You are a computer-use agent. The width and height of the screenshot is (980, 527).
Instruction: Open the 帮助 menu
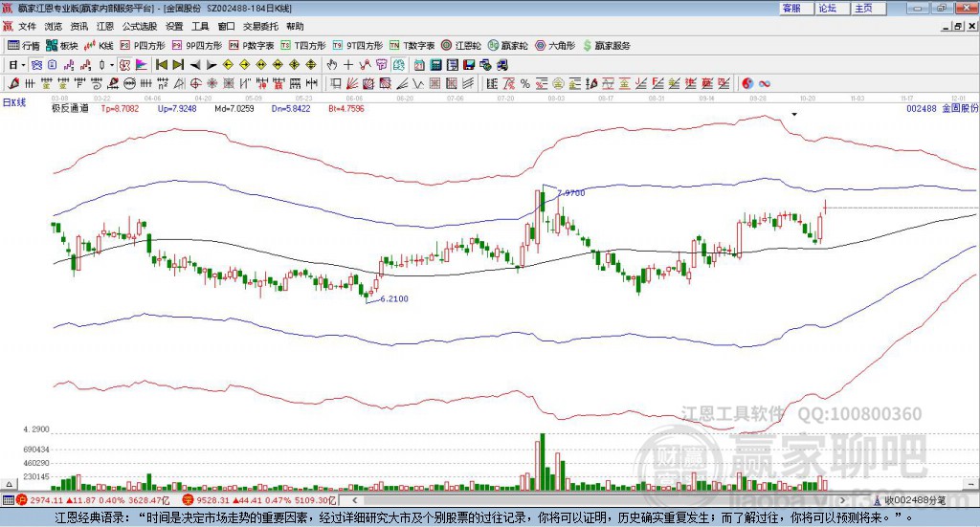[x=295, y=26]
